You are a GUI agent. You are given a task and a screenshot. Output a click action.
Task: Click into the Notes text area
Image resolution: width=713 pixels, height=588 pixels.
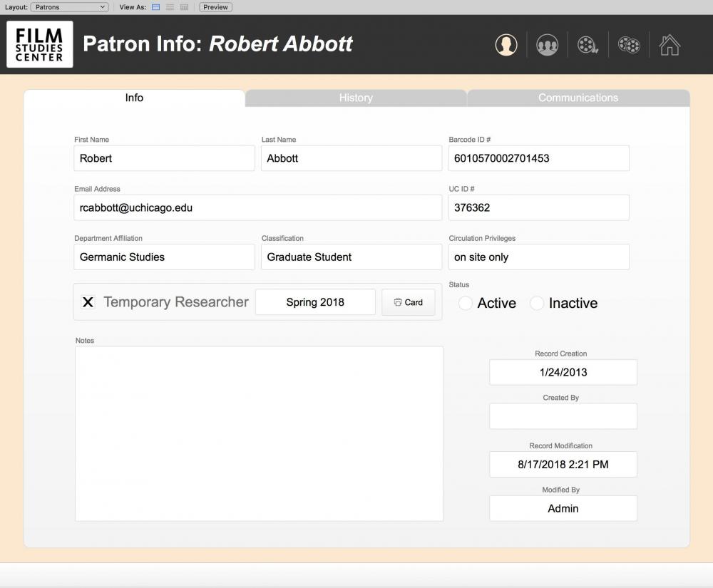coord(259,433)
